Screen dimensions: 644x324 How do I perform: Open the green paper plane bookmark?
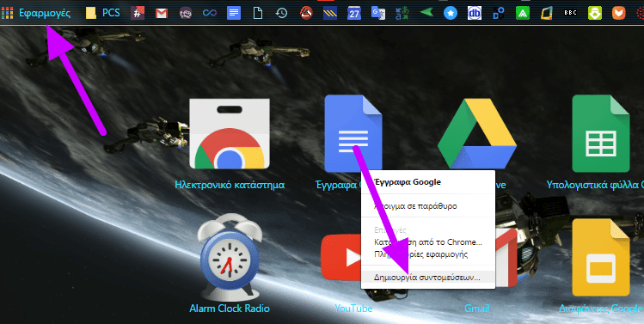pos(426,13)
